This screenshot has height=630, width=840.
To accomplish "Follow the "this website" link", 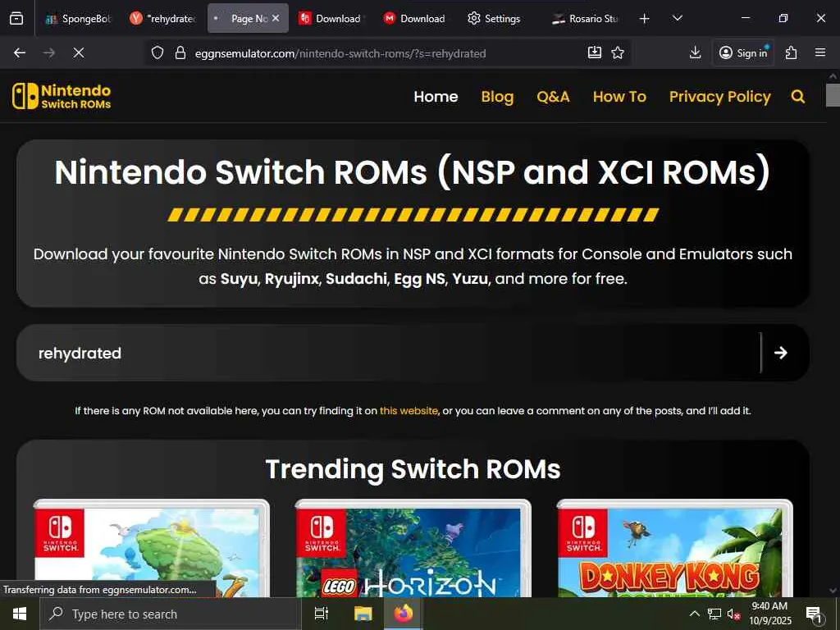I will pyautogui.click(x=409, y=411).
